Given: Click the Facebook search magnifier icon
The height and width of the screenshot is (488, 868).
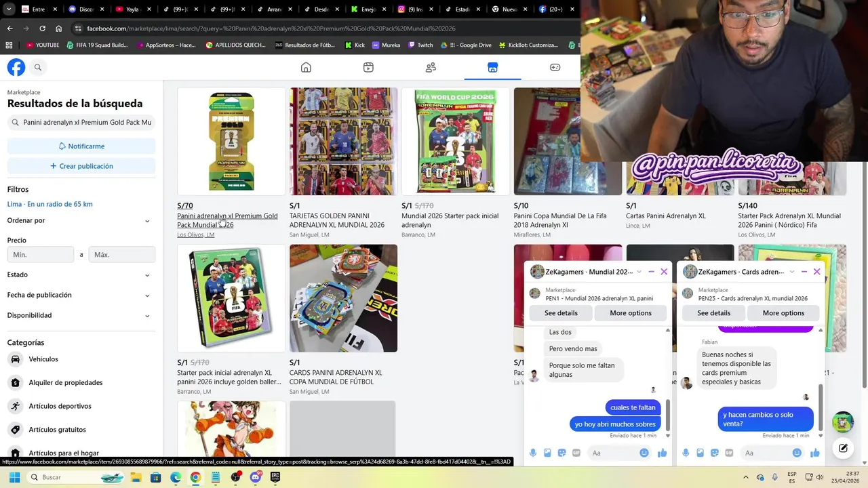Looking at the screenshot, I should (x=38, y=67).
